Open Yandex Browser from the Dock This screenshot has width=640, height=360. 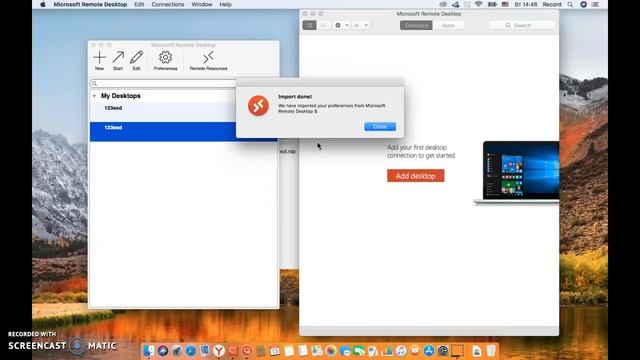[x=219, y=350]
